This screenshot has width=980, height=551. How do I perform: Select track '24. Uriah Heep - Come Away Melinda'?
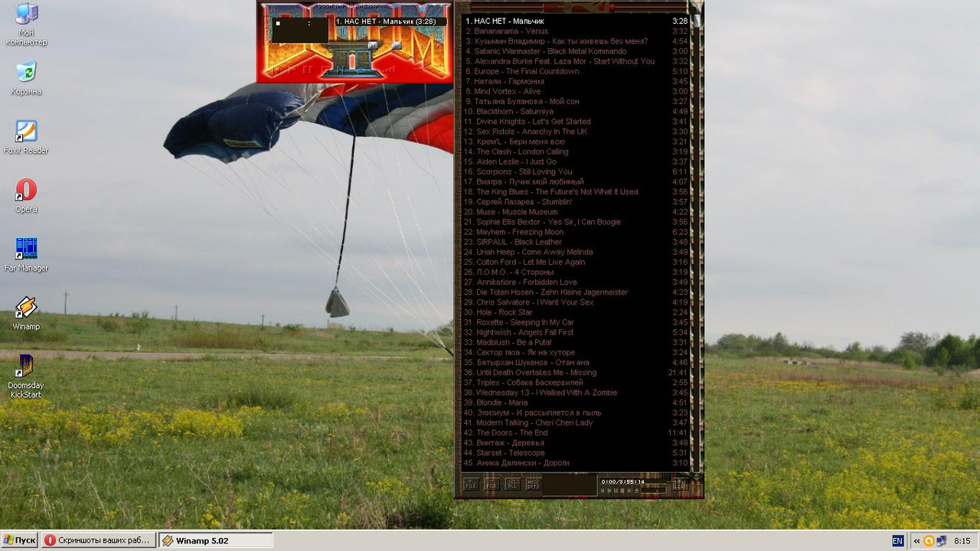click(x=576, y=252)
